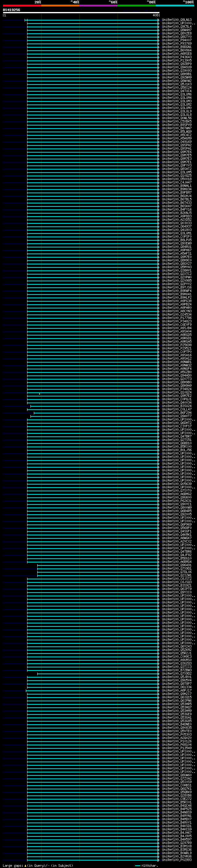Click label UniRef100_C9E272
Screen dimensions: 197x868
(176, 799)
